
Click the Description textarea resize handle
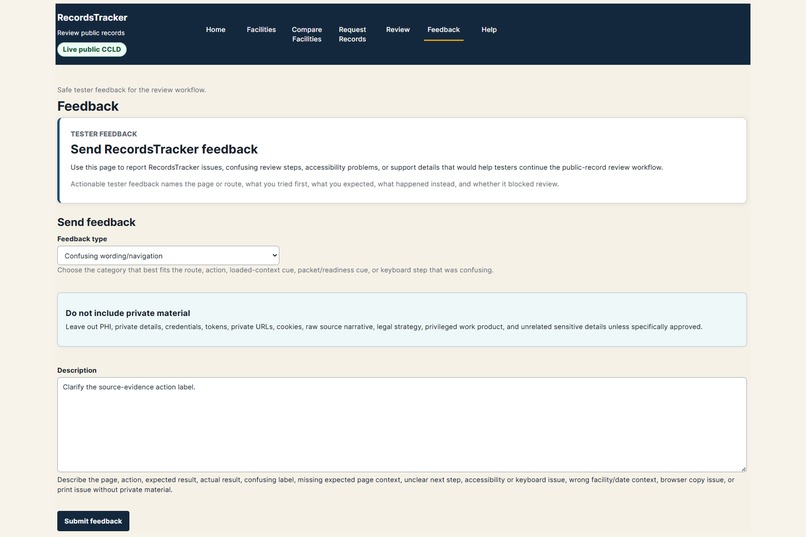click(743, 468)
